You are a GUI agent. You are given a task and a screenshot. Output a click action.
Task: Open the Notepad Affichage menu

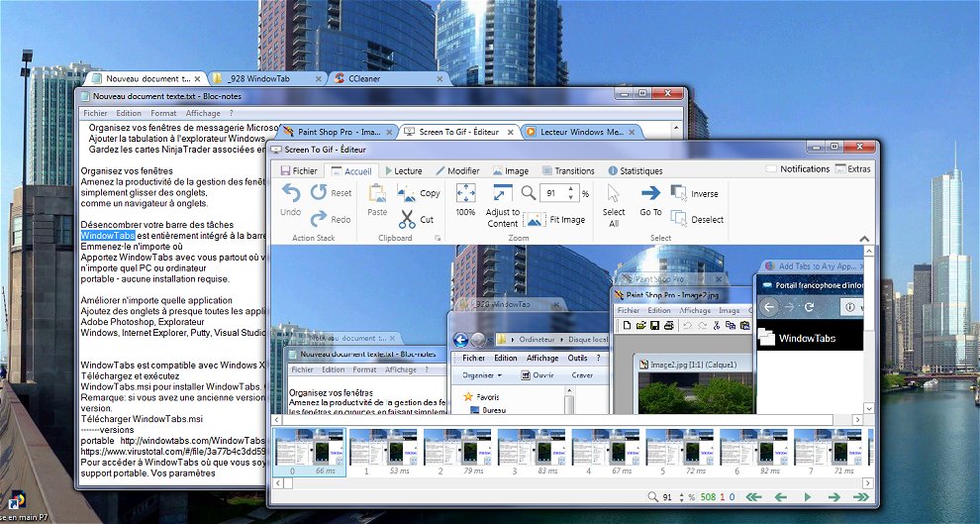[x=203, y=113]
